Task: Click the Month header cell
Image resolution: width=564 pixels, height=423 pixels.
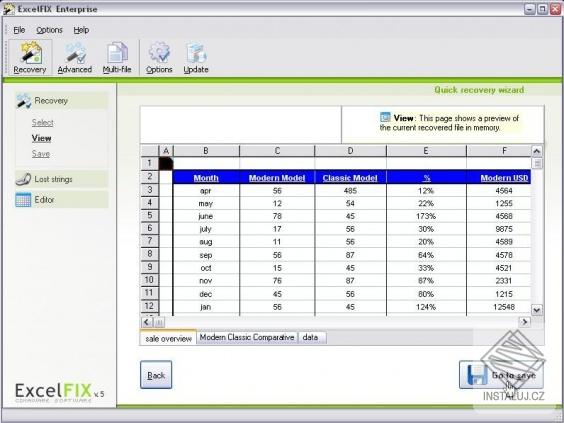Action: (206, 178)
